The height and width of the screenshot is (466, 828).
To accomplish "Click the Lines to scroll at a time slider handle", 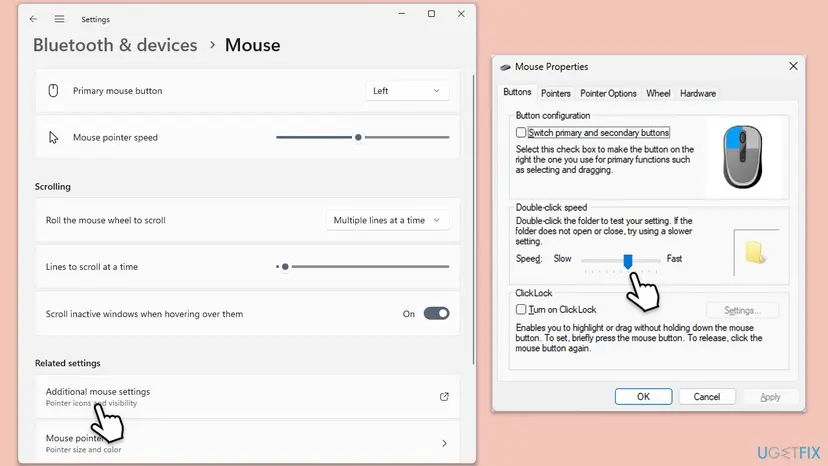I will pos(285,267).
